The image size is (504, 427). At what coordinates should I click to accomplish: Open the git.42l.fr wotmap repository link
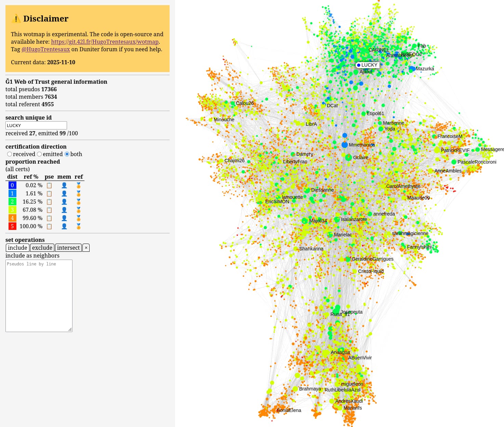pos(105,42)
